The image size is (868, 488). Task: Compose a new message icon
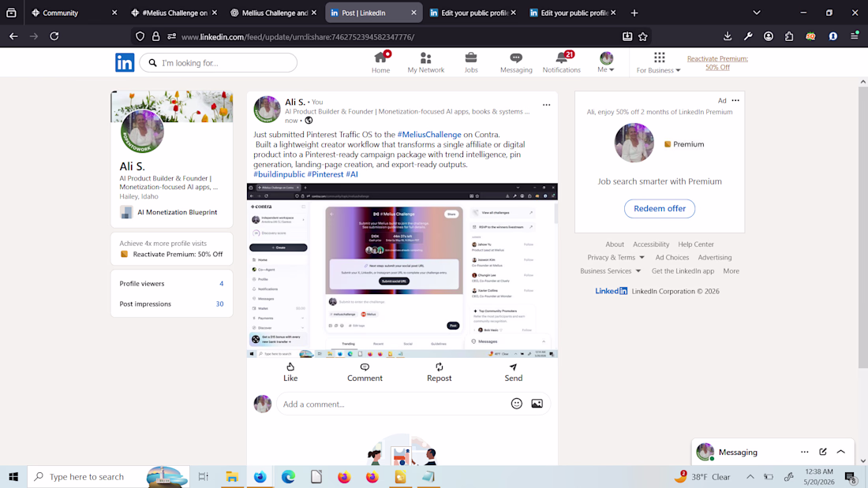822,452
